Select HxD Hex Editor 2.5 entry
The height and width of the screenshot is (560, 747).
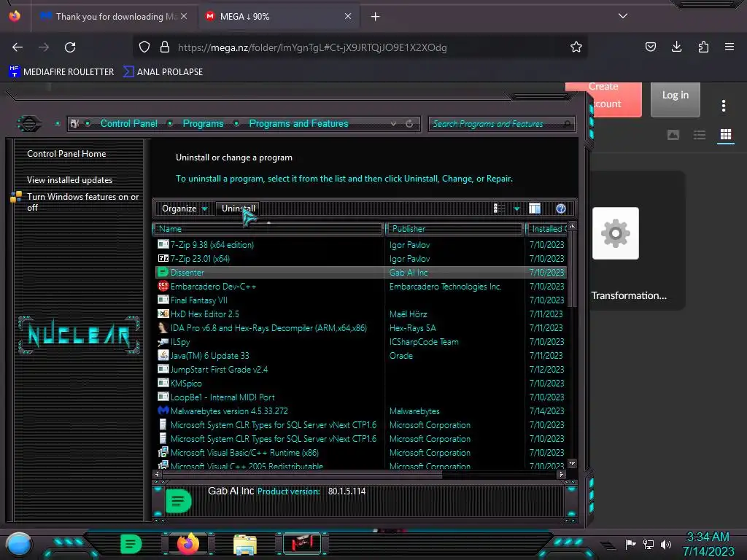[361, 314]
